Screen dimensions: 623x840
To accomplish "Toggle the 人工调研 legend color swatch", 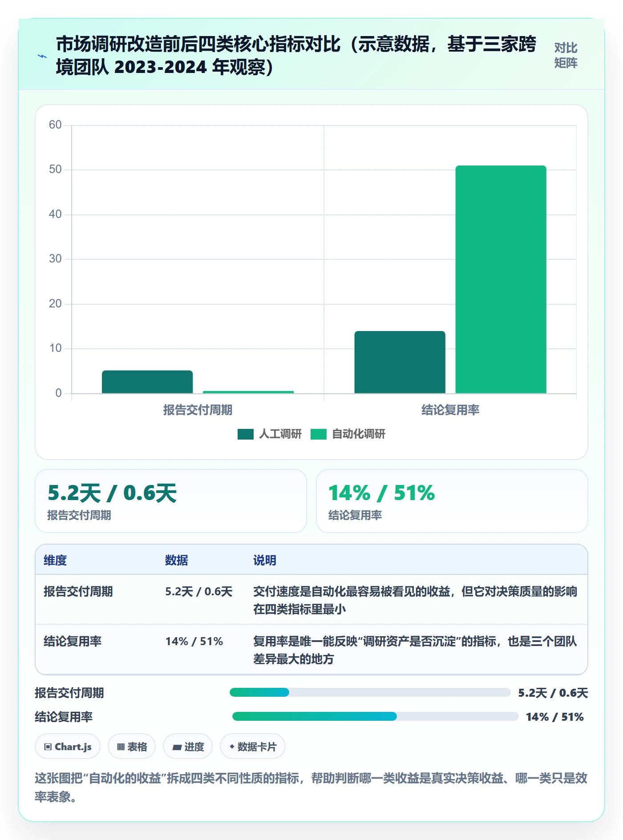I will pos(246,434).
